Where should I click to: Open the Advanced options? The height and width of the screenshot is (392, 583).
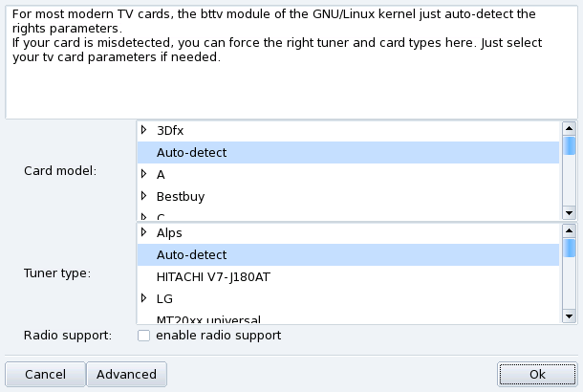click(126, 374)
